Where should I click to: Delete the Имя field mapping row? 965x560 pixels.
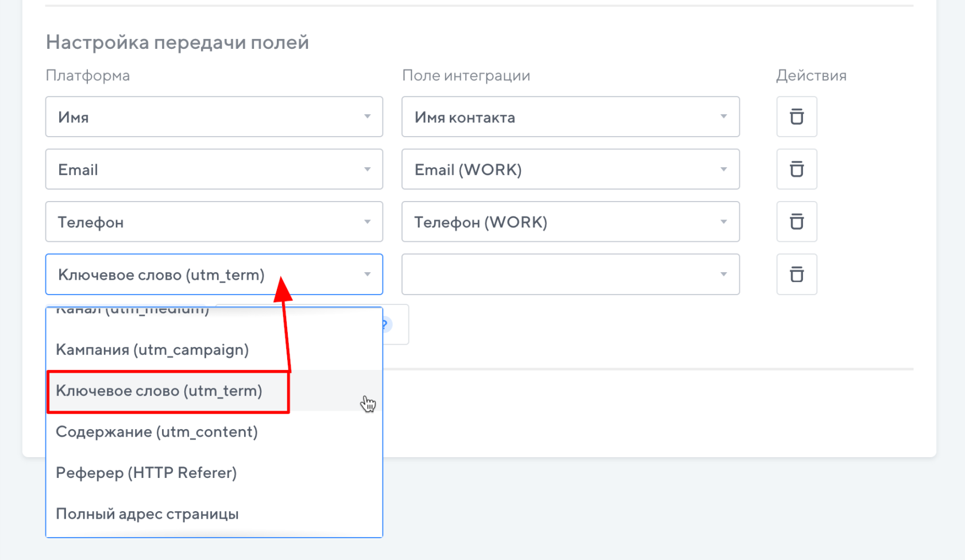coord(796,117)
